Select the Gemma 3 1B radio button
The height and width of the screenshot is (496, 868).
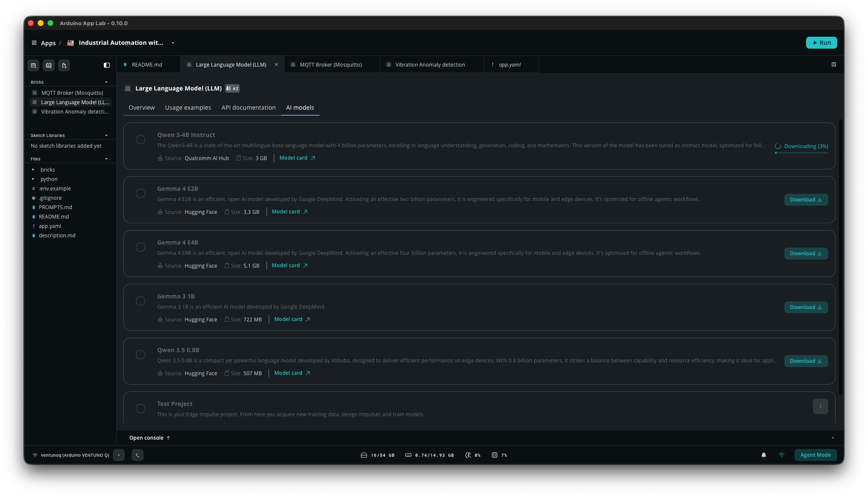(141, 301)
